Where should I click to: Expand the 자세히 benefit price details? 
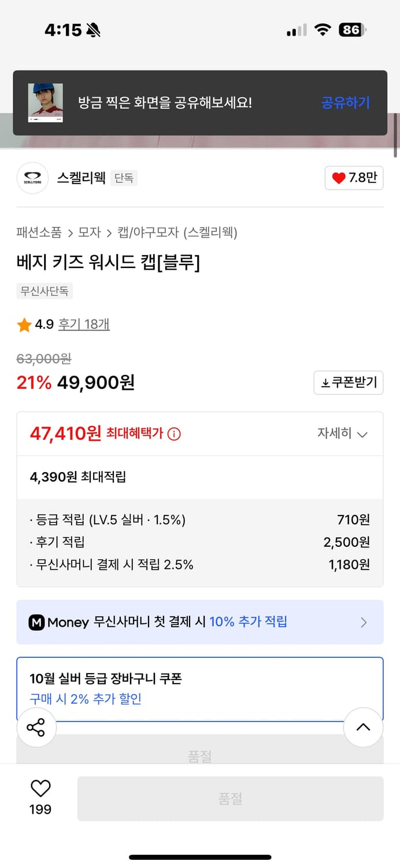point(342,434)
